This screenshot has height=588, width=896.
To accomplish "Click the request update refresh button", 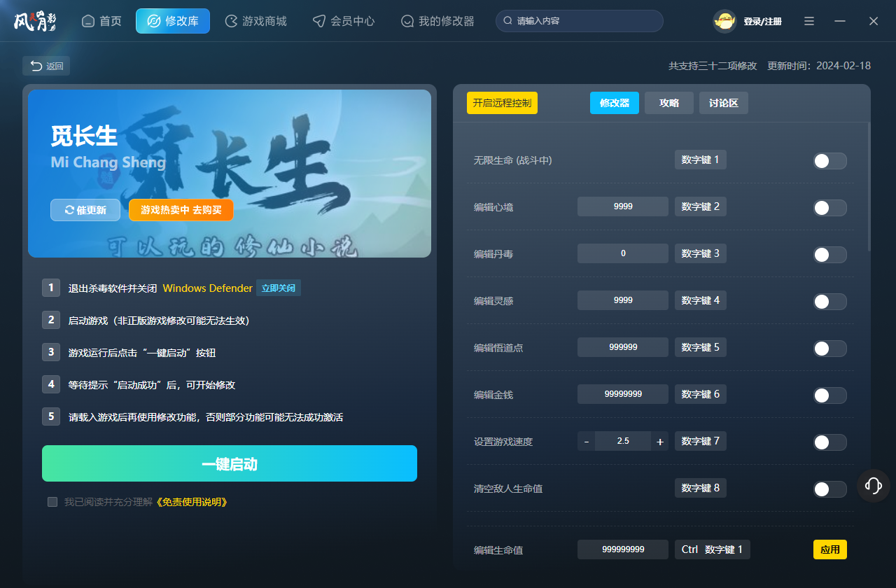I will 85,210.
